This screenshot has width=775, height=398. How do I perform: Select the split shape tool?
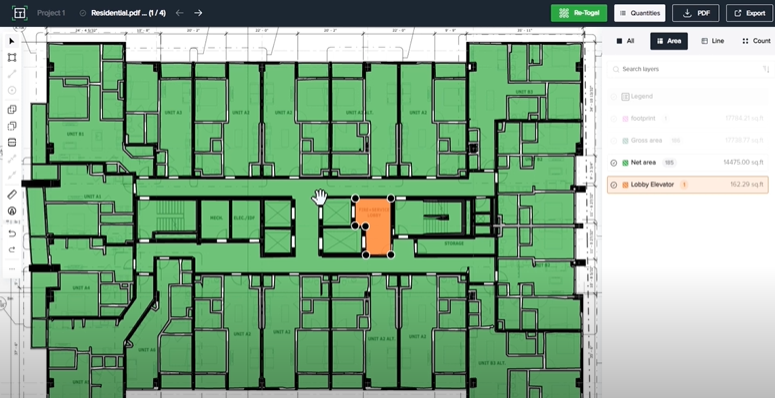12,142
